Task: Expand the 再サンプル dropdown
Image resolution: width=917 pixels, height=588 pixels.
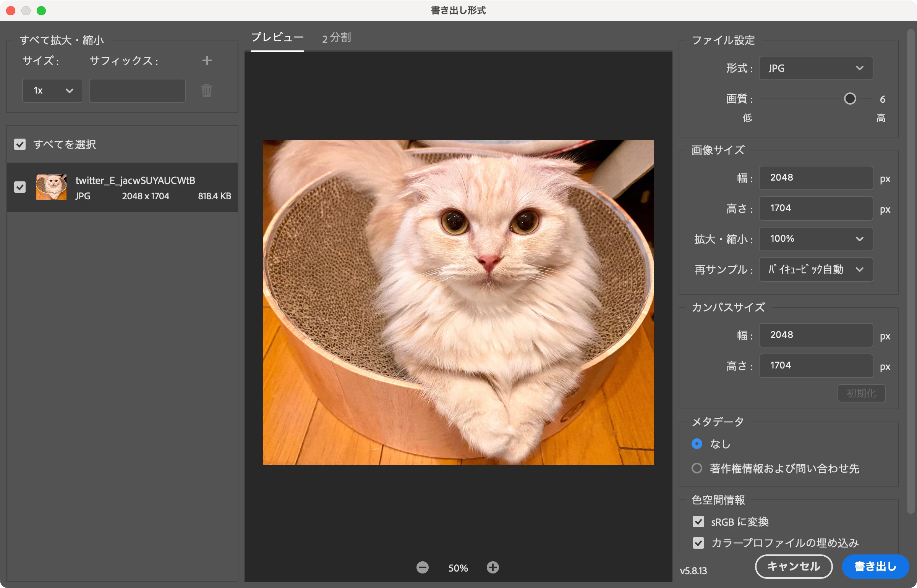Action: (815, 270)
